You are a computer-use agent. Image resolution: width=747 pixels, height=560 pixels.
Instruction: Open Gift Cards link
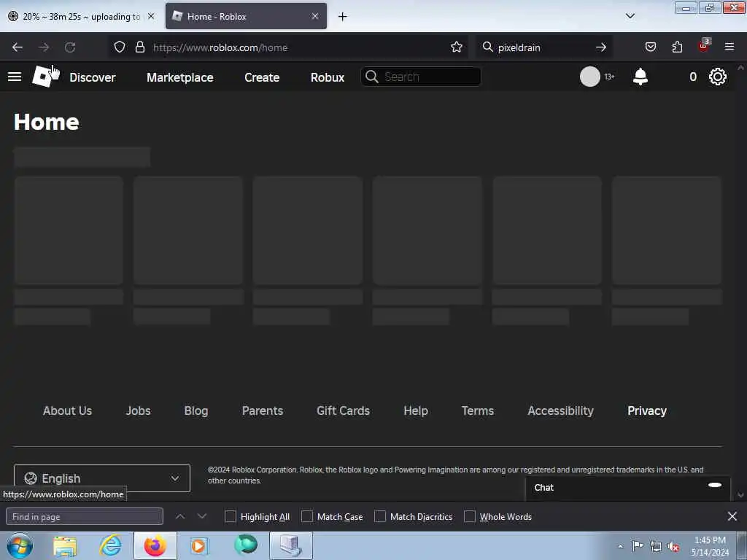pyautogui.click(x=343, y=411)
